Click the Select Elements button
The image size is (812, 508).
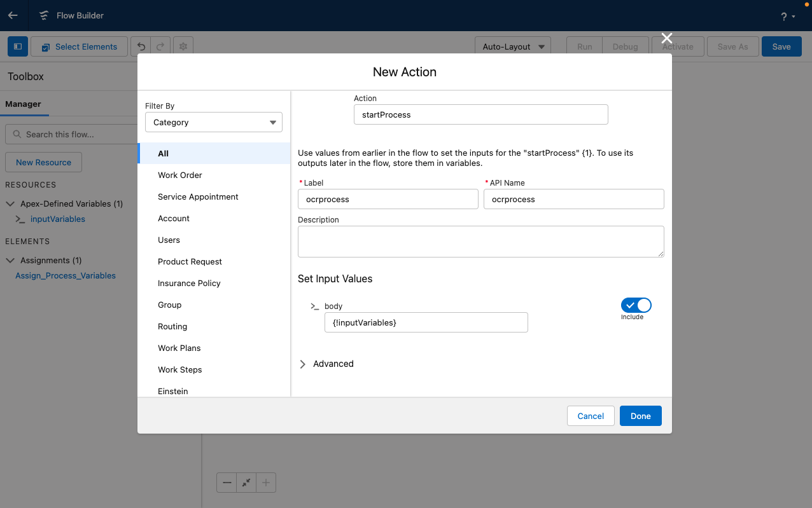[80, 46]
